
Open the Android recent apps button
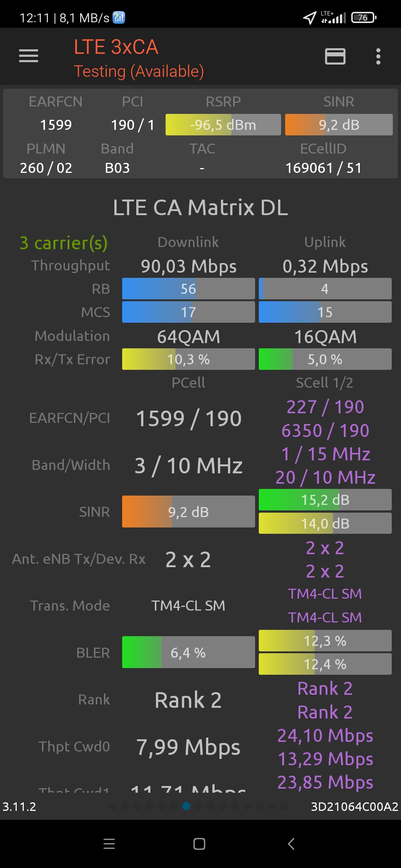[109, 844]
